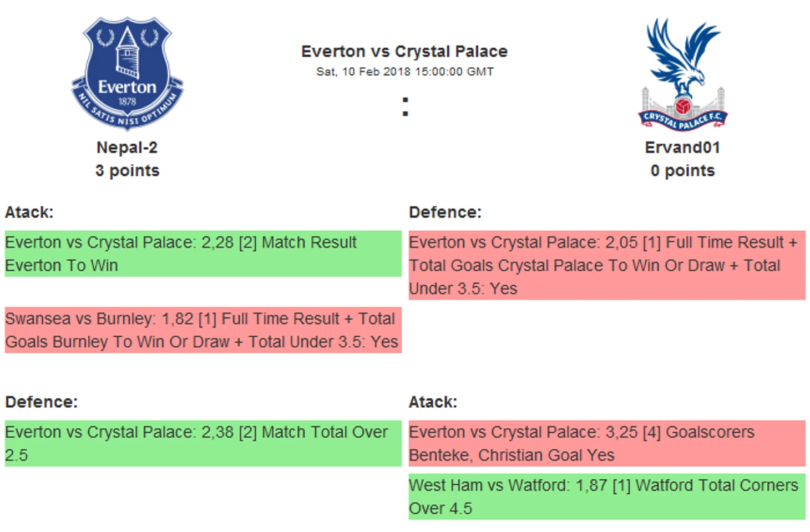Screen dimensions: 810x532
Task: Click the 15:00:00 GMT kickoff time
Action: [454, 72]
